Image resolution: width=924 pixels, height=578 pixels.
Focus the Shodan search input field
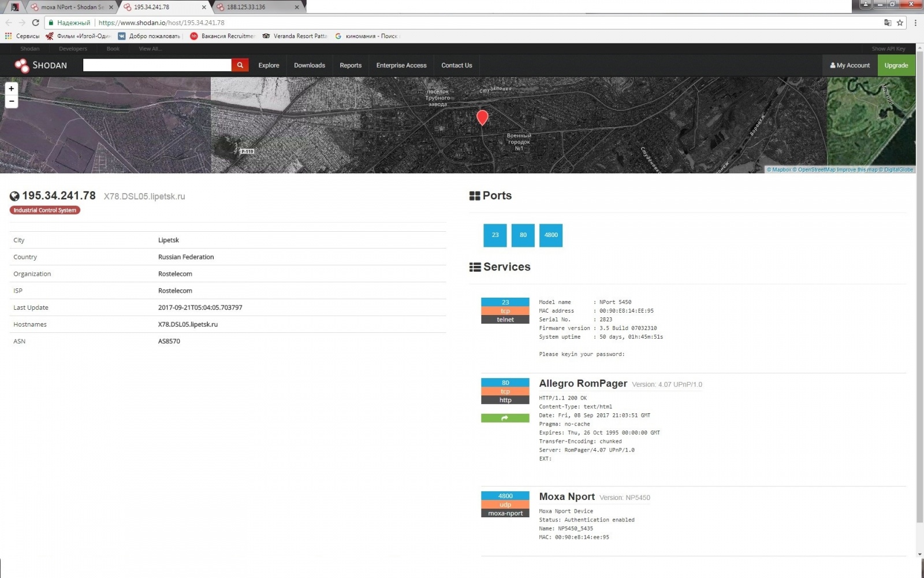click(157, 65)
